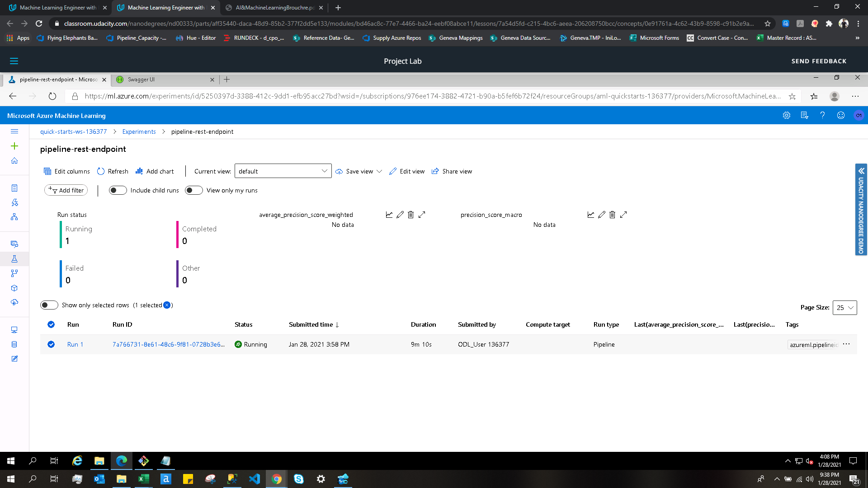Edit the average_precision_score_weighted chart with pencil

click(x=400, y=215)
